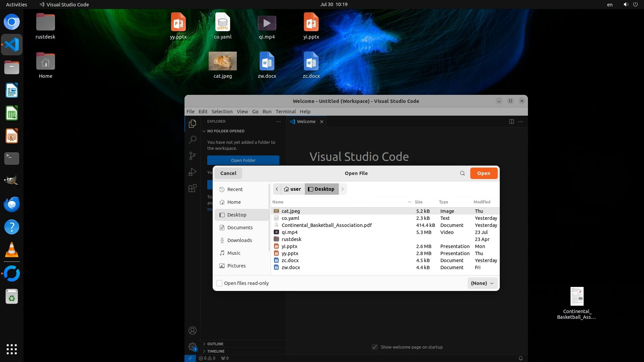This screenshot has width=644, height=362.
Task: Open the Selection menu
Action: (222, 112)
